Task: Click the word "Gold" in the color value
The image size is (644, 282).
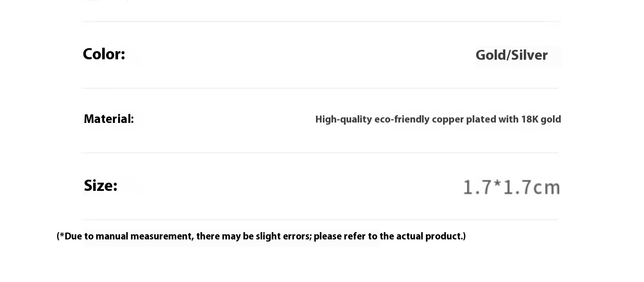Action: [x=491, y=55]
